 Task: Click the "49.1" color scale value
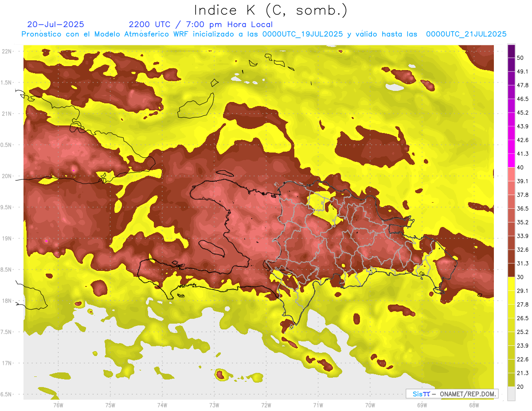[523, 71]
